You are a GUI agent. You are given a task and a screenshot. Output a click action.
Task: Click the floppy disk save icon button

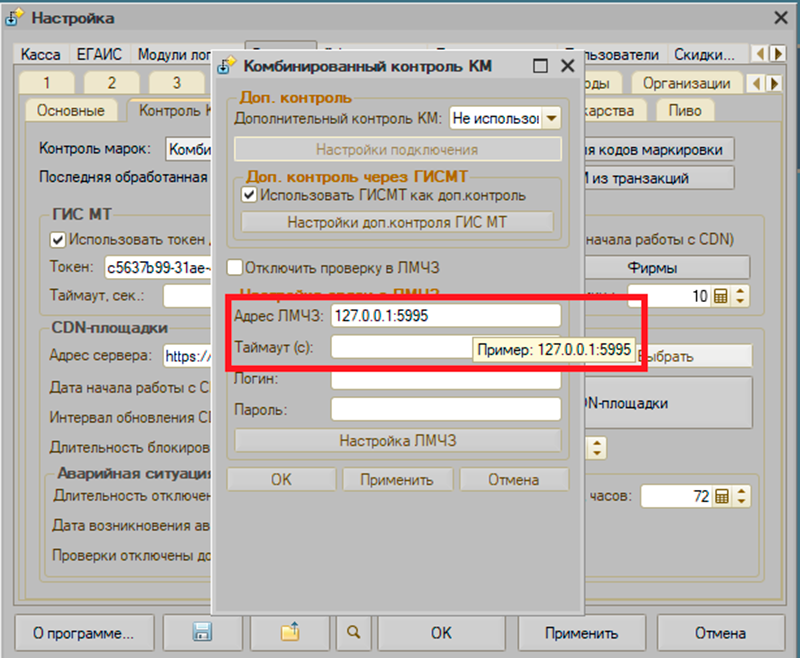tap(202, 633)
